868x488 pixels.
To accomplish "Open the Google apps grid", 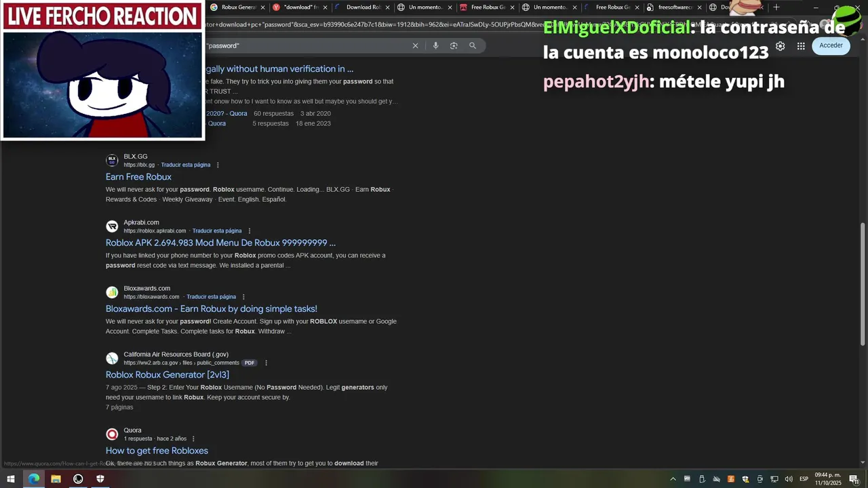I will 801,46.
